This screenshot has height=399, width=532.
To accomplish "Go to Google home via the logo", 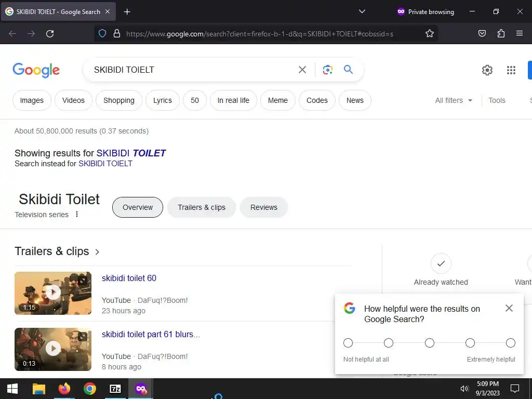I will point(36,70).
